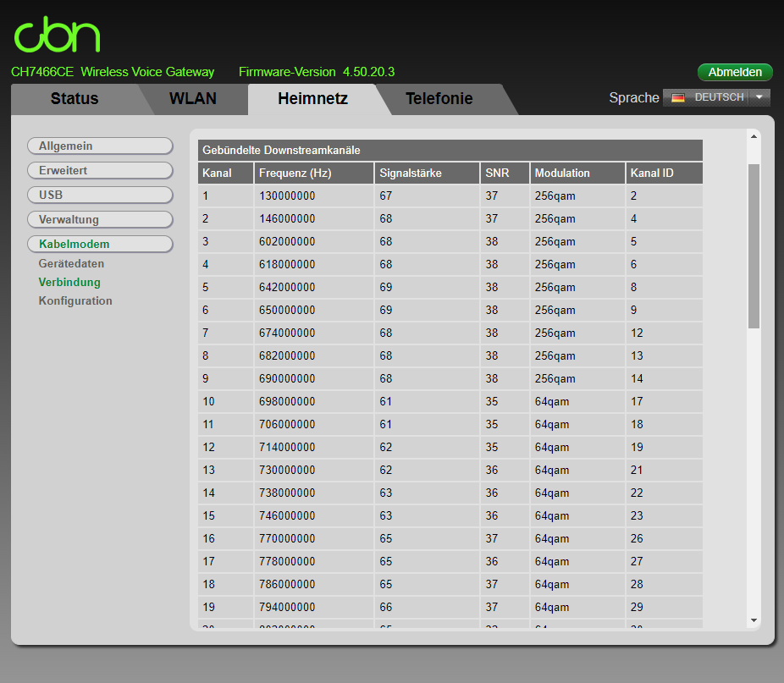
Task: Select frequency 618000000 cell
Action: click(314, 265)
